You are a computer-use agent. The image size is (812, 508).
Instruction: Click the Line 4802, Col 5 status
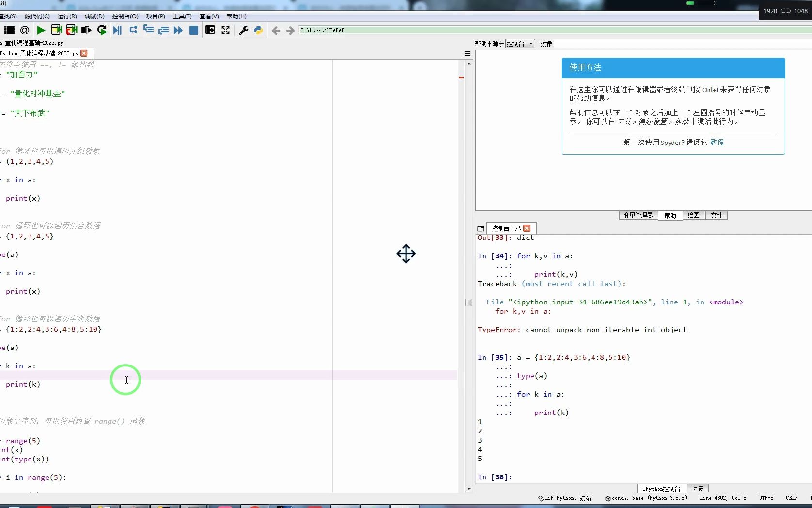[723, 498]
